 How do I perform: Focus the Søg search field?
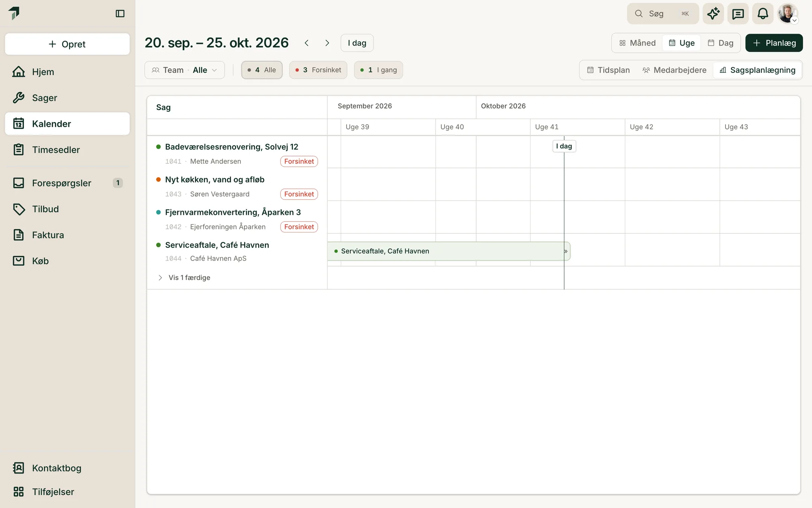663,14
